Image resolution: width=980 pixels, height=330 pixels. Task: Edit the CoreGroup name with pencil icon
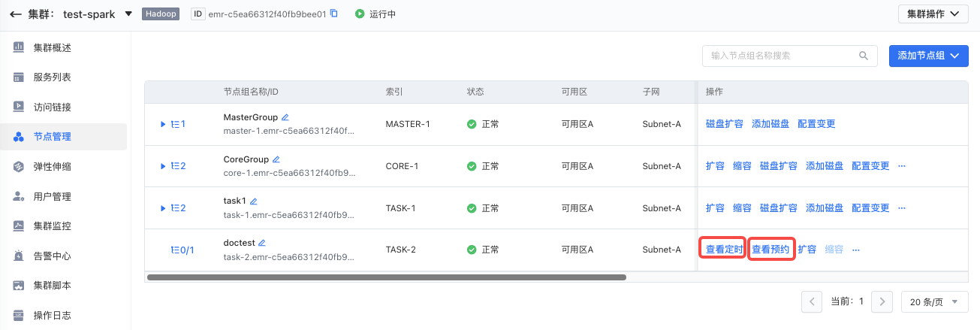(276, 159)
